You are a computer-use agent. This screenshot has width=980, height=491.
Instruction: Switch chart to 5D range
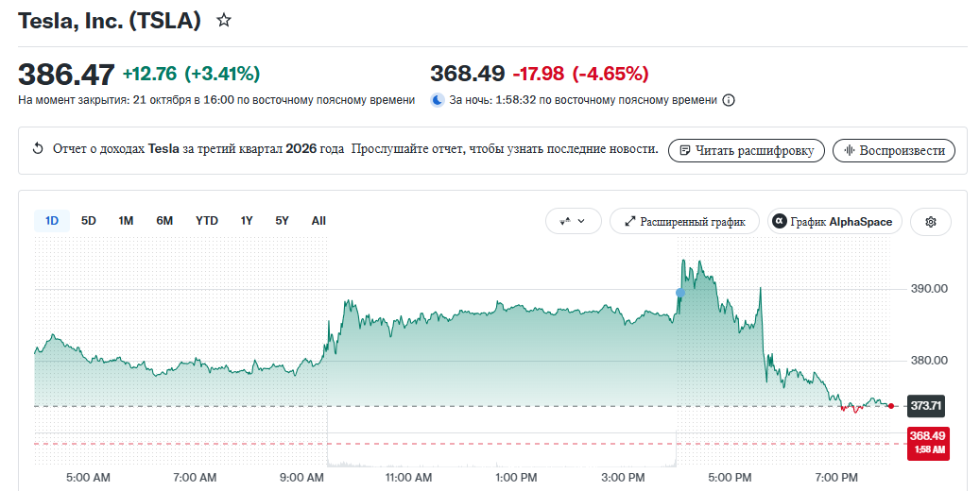(x=89, y=221)
